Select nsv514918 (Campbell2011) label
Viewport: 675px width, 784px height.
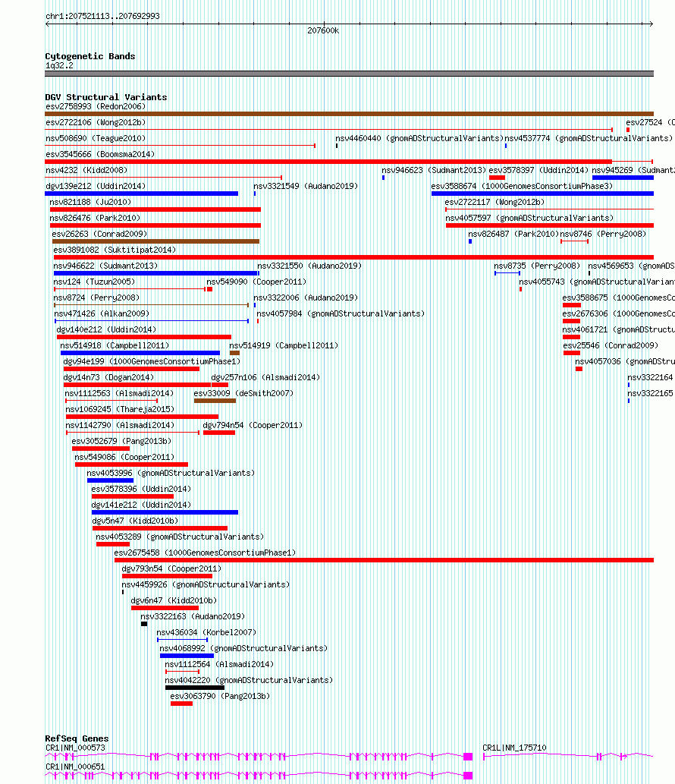pyautogui.click(x=115, y=347)
